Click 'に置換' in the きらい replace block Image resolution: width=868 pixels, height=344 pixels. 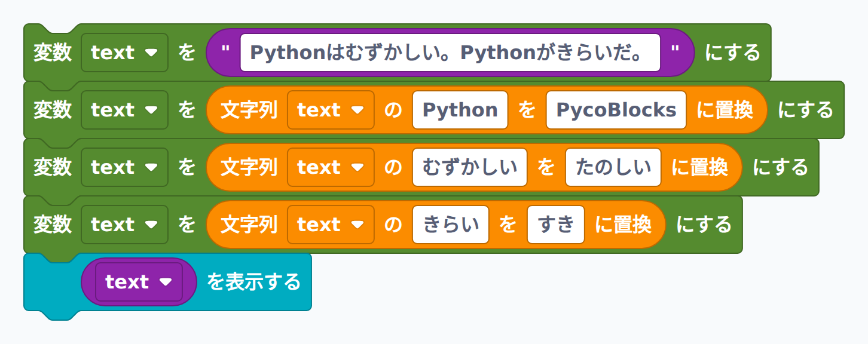(623, 225)
